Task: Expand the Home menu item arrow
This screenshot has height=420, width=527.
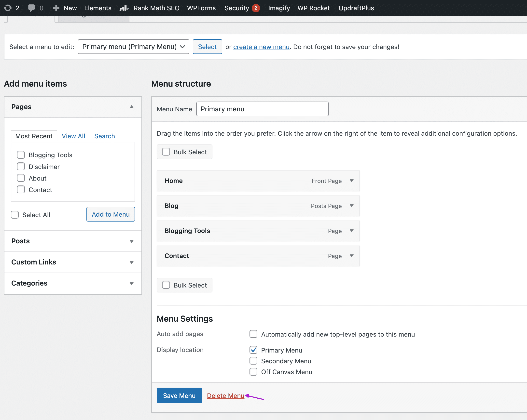Action: pyautogui.click(x=352, y=181)
